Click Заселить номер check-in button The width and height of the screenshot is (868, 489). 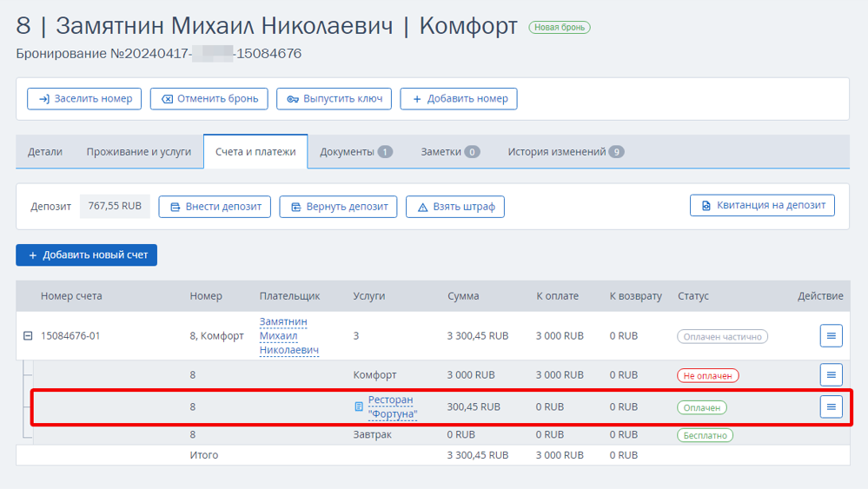[84, 98]
